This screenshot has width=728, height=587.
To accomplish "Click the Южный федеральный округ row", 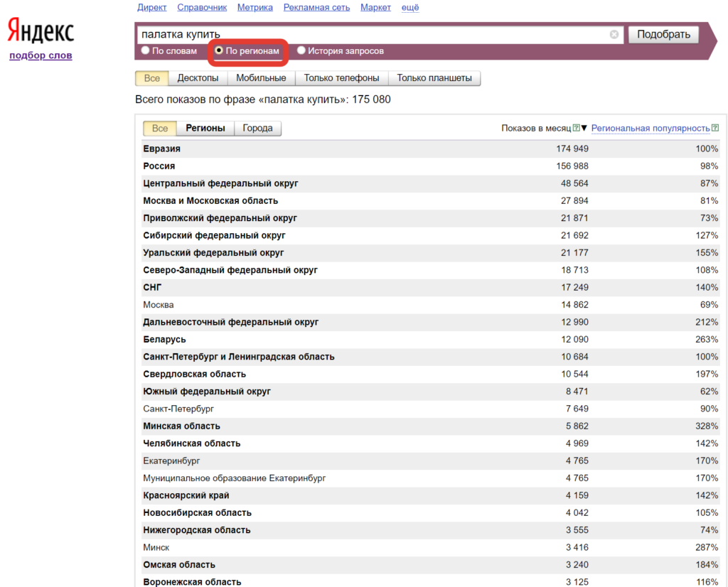I will coord(431,392).
